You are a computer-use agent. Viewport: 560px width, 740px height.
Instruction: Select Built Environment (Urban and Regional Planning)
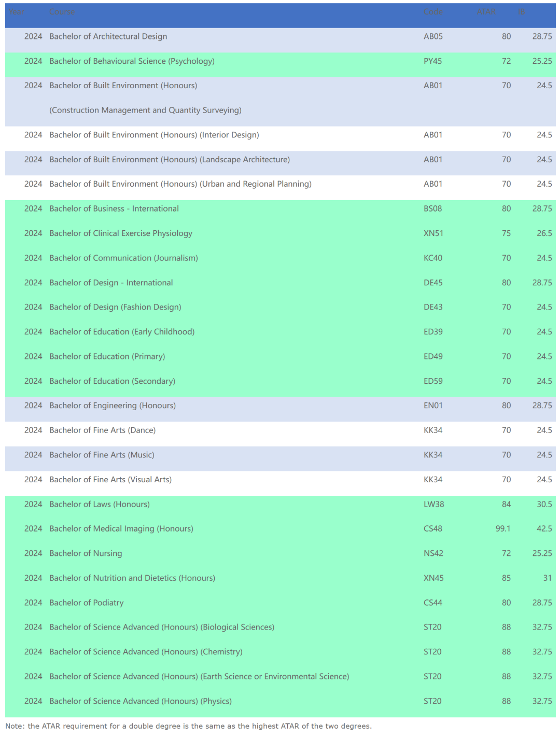click(180, 184)
